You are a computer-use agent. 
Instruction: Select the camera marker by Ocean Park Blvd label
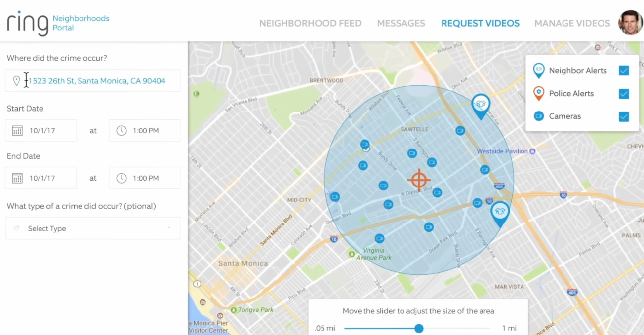tap(429, 227)
